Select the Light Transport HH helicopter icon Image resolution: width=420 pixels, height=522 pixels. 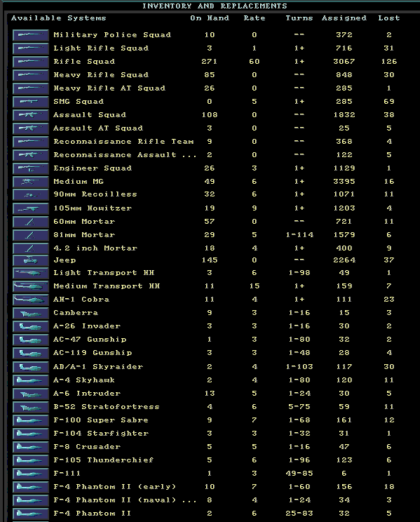click(31, 274)
